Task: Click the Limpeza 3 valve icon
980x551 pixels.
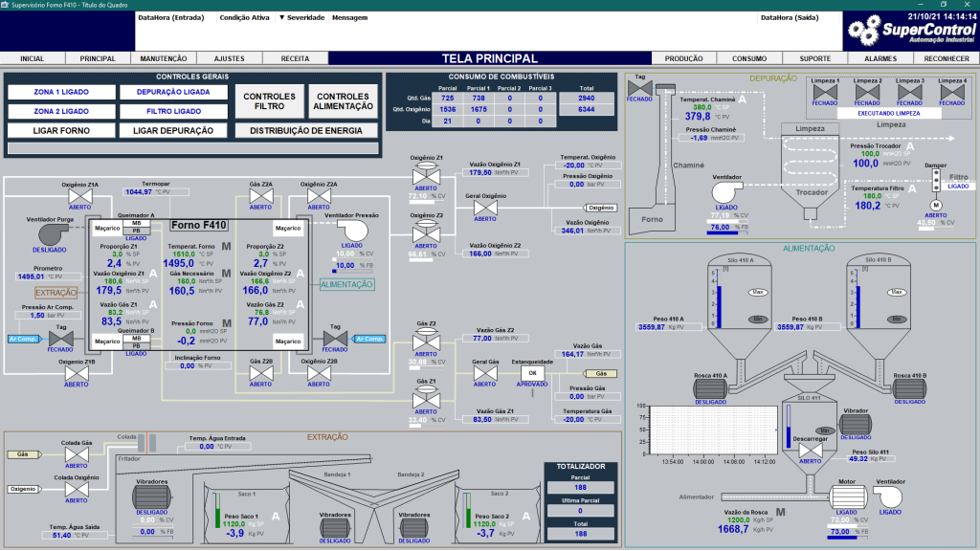Action: point(909,93)
